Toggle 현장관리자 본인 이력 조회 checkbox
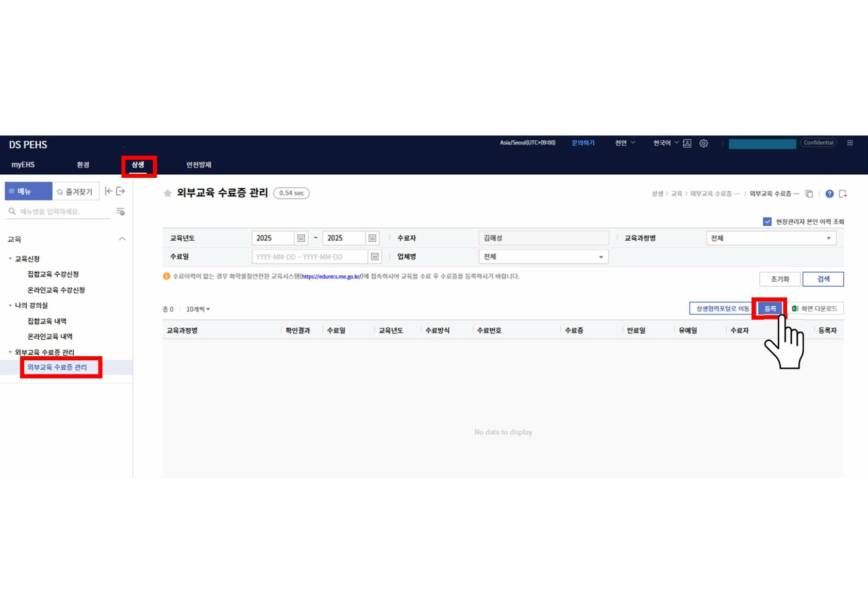Image resolution: width=868 pixels, height=614 pixels. pos(767,222)
